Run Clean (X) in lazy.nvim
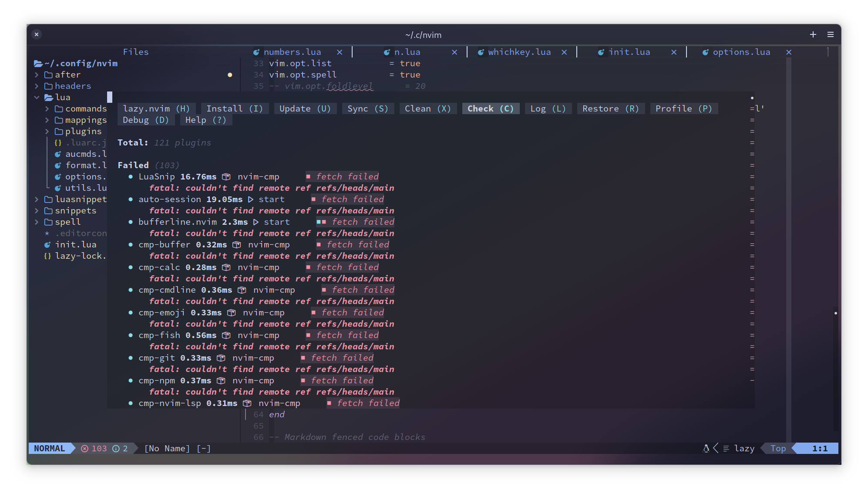868x494 pixels. [428, 109]
